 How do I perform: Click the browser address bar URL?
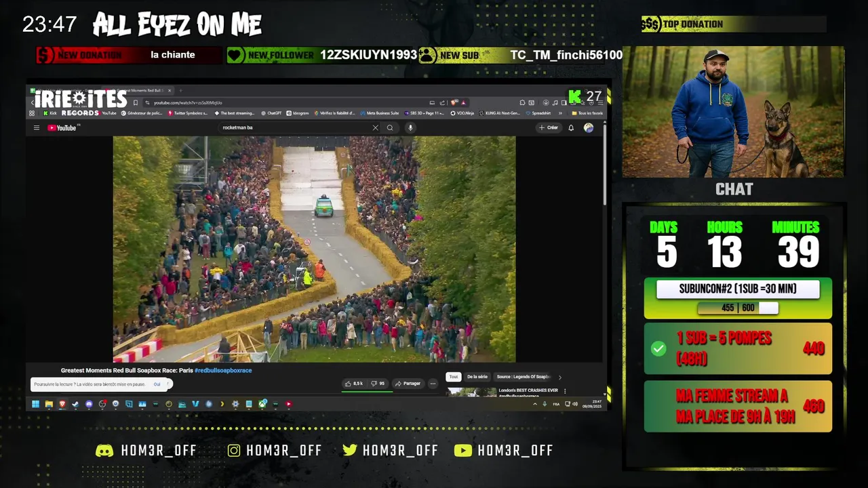[188, 102]
